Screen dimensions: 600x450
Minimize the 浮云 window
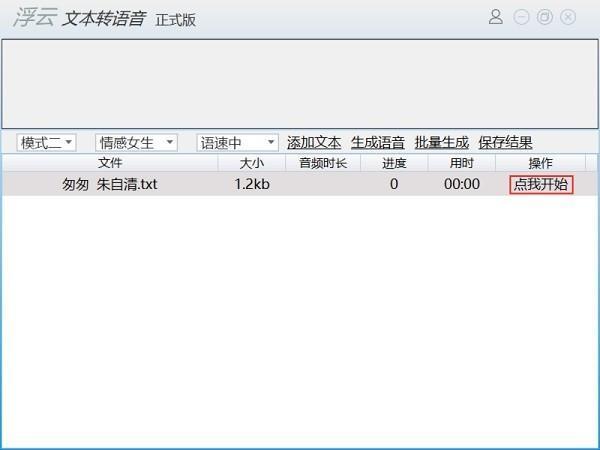pyautogui.click(x=521, y=17)
